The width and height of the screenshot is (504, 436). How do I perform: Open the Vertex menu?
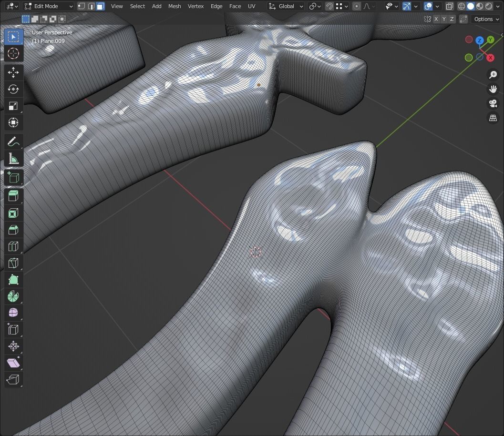tap(195, 6)
